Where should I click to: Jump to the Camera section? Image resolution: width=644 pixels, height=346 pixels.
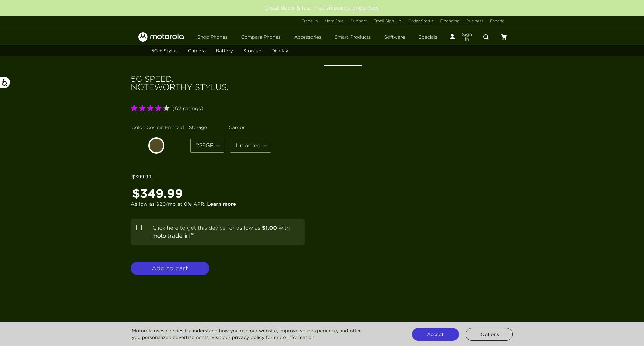click(x=197, y=51)
